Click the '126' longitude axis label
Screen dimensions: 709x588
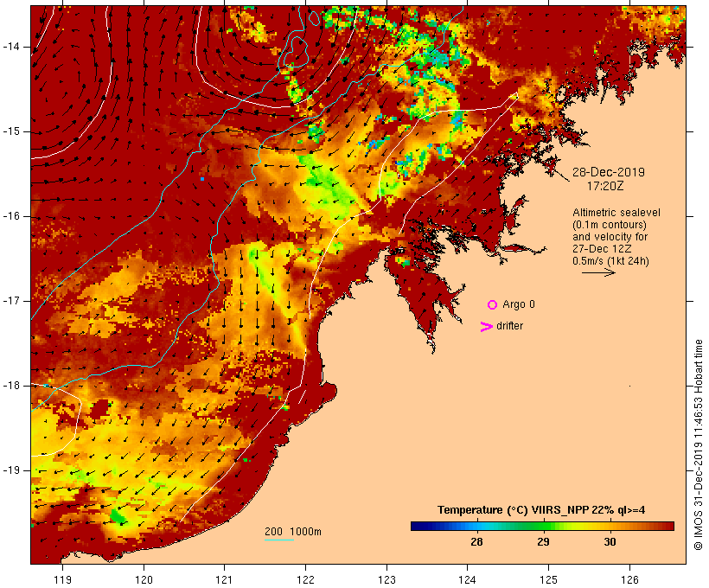pyautogui.click(x=629, y=579)
